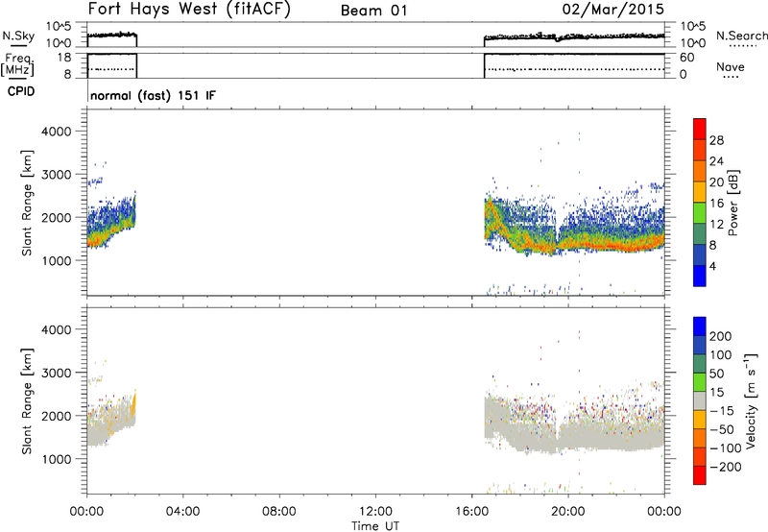Select the '100' tick on Velocity colorbar
The image size is (768, 532).
721,355
